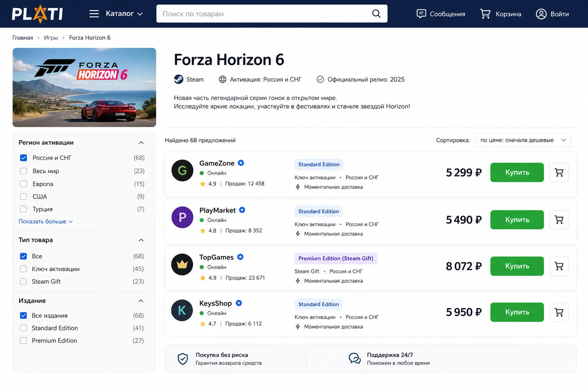Click Найдено 68 предложений text
Image resolution: width=588 pixels, height=392 pixels.
point(200,140)
